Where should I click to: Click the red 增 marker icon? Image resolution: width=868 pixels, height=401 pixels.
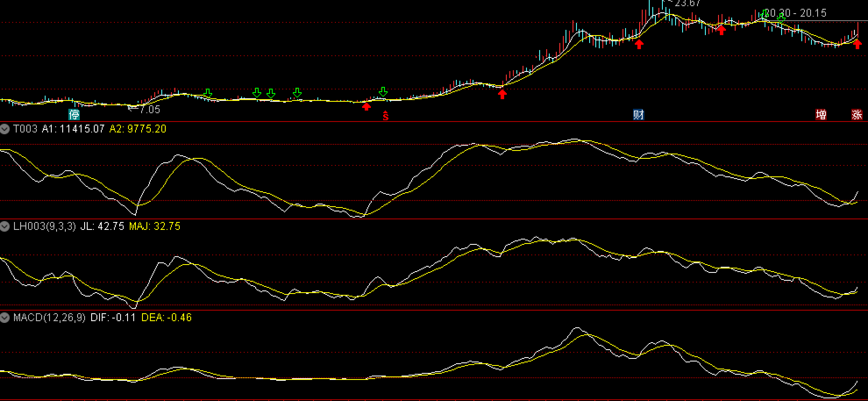click(821, 115)
